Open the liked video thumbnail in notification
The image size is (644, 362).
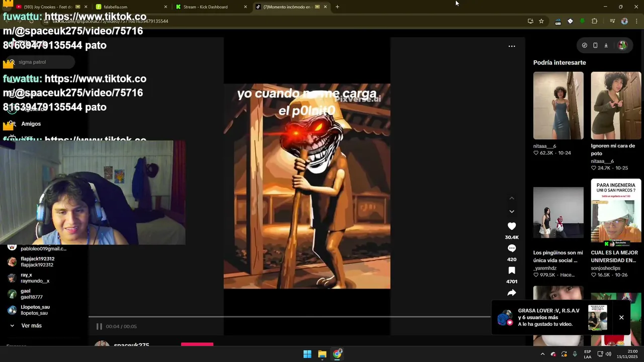tap(598, 317)
